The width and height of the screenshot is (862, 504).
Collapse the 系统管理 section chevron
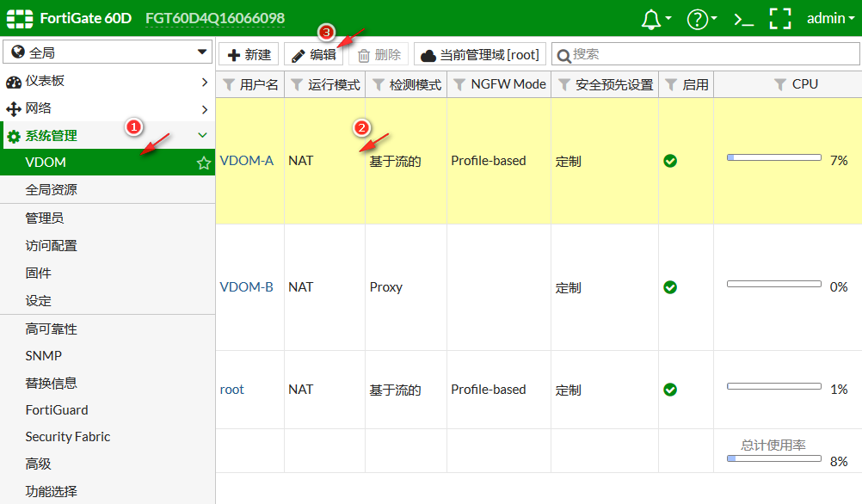[x=202, y=135]
